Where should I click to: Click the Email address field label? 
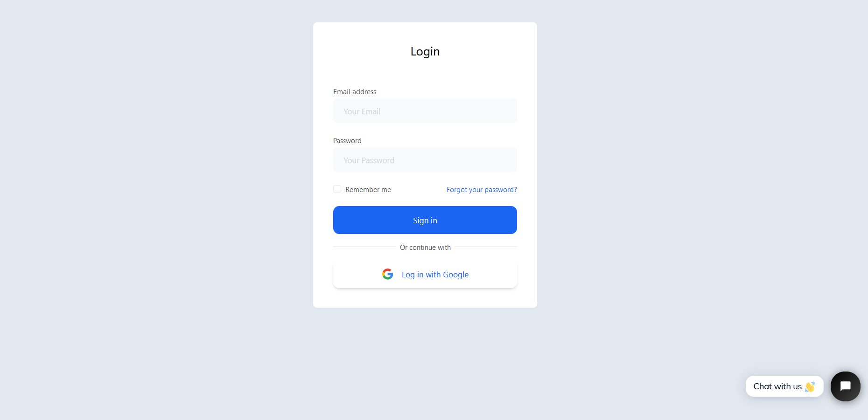coord(355,92)
